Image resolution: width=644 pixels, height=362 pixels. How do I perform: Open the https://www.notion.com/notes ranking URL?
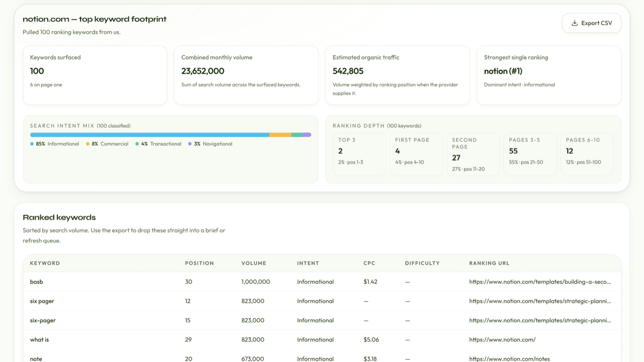click(x=509, y=359)
